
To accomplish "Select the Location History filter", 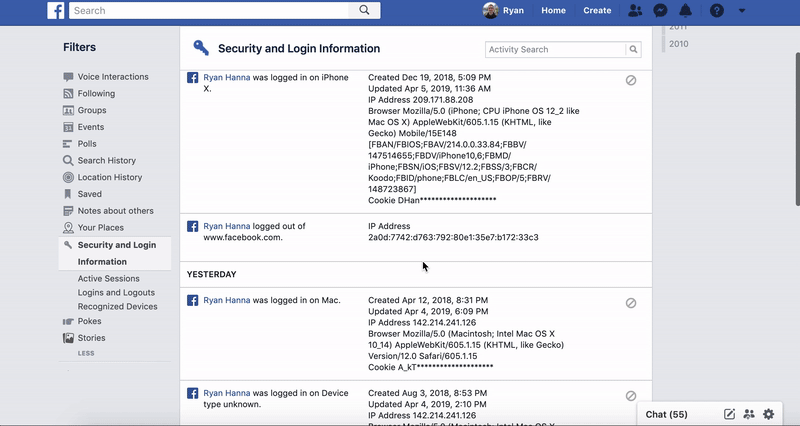I will point(110,177).
